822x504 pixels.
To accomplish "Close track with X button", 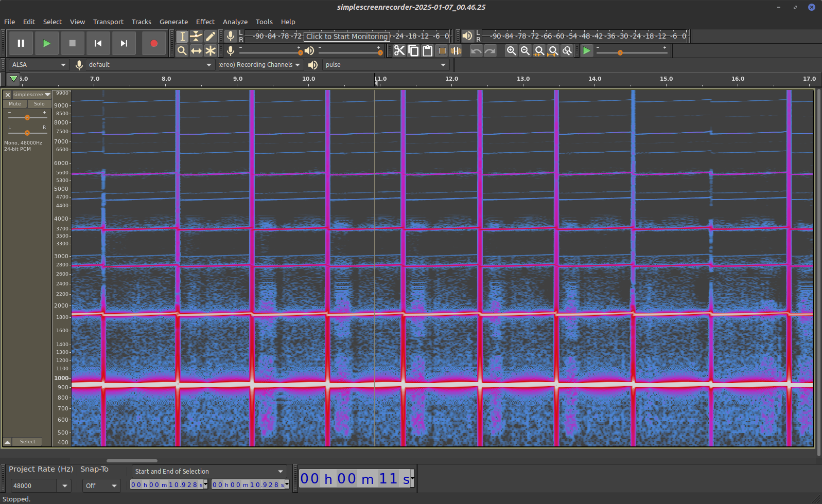I will tap(8, 95).
